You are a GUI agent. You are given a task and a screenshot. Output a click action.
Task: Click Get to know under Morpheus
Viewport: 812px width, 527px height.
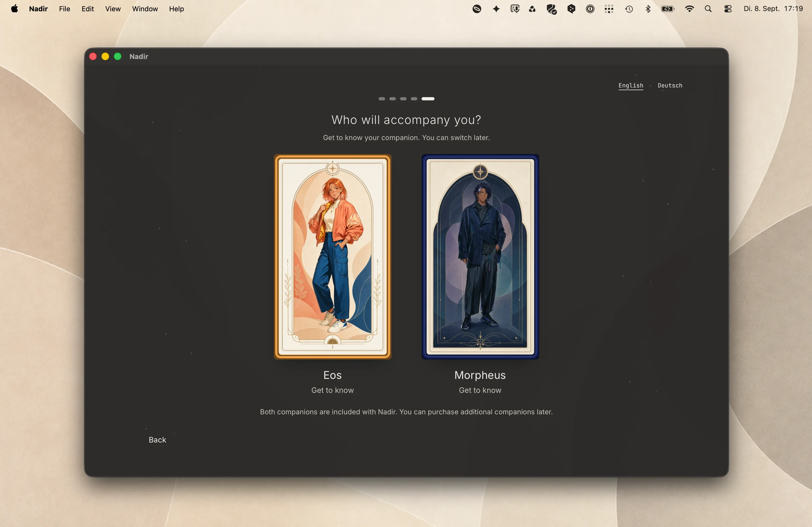[x=480, y=390]
